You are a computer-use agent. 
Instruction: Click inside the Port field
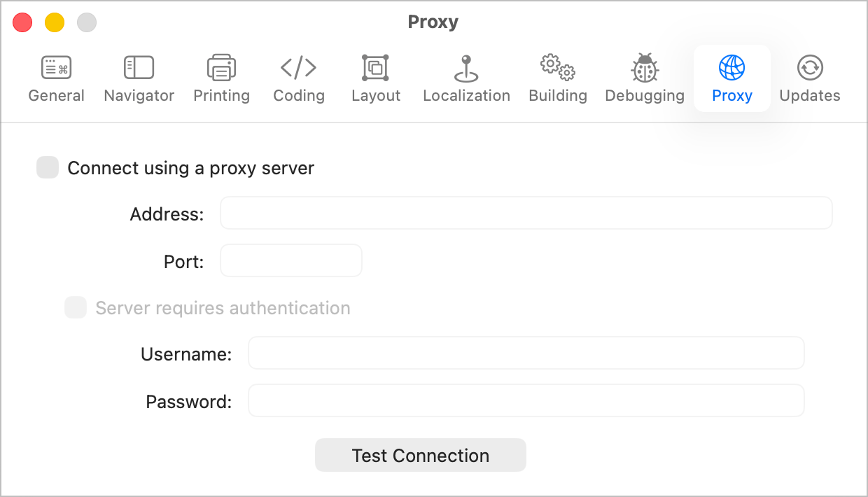(x=290, y=260)
